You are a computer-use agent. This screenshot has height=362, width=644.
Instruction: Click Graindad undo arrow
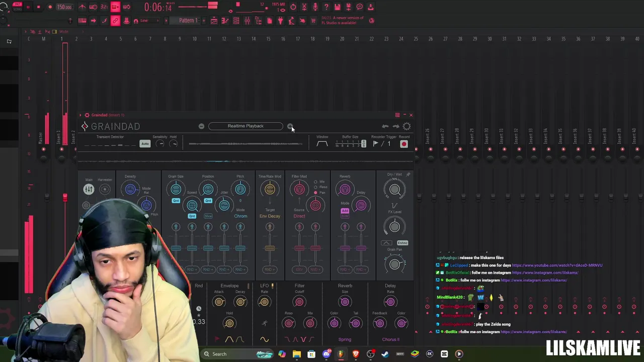tap(385, 126)
